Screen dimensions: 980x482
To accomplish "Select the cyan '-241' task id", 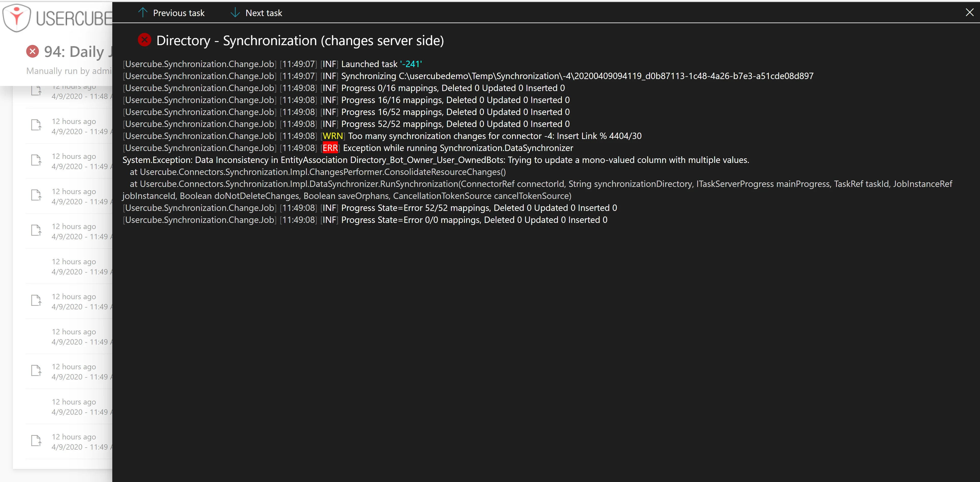I will pos(411,64).
